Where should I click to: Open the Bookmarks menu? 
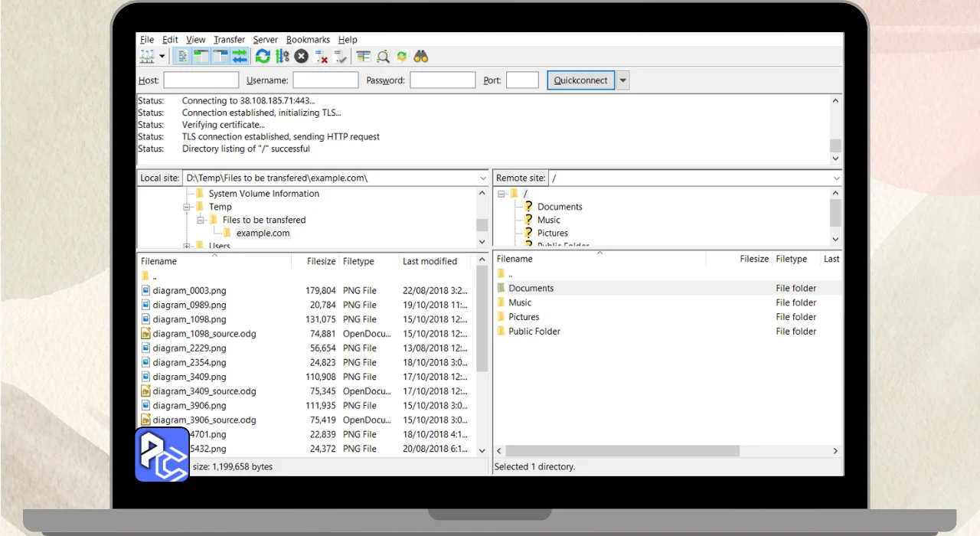(308, 40)
